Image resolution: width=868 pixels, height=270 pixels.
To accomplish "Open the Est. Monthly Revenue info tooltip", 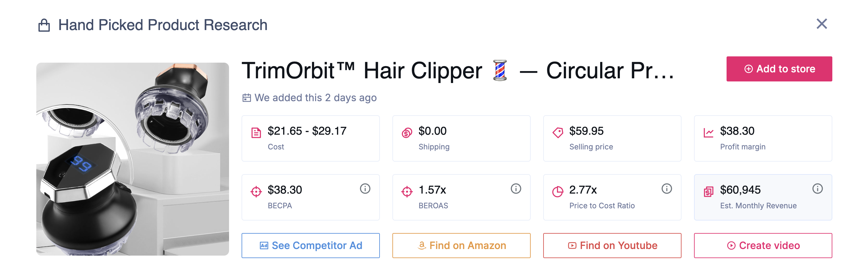I will (818, 189).
